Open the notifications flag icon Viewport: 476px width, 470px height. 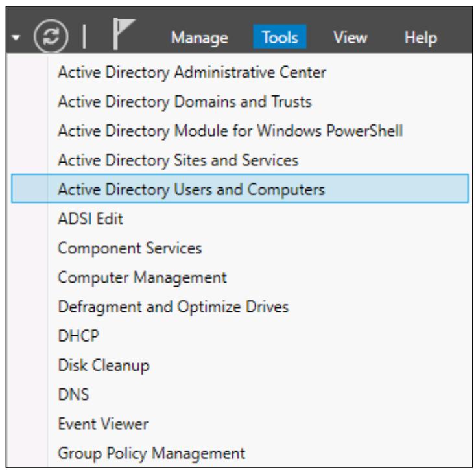point(124,33)
